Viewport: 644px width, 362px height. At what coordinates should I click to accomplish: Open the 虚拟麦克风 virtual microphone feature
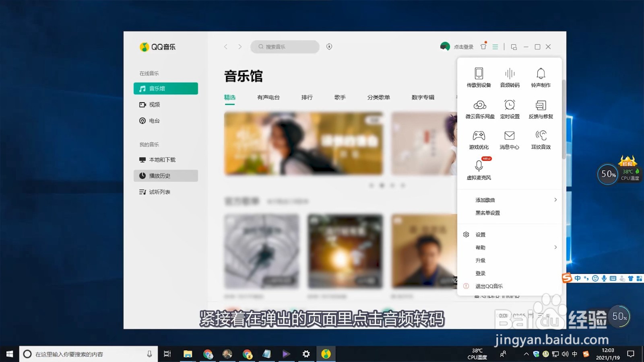pos(479,170)
